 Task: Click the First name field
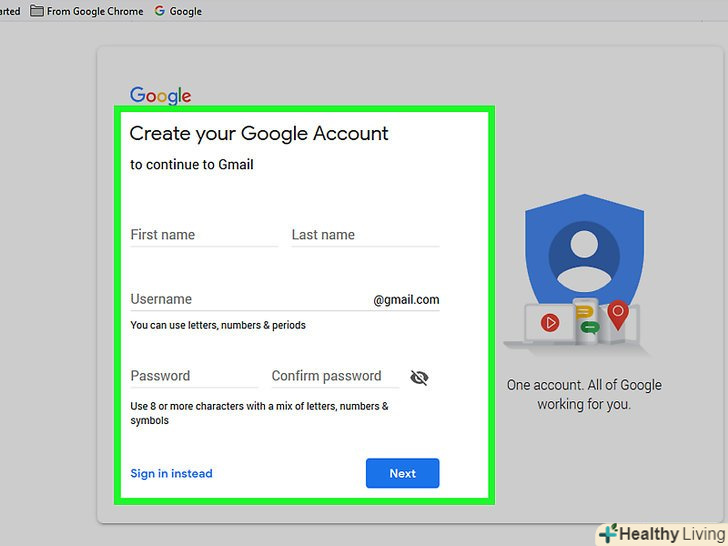204,235
